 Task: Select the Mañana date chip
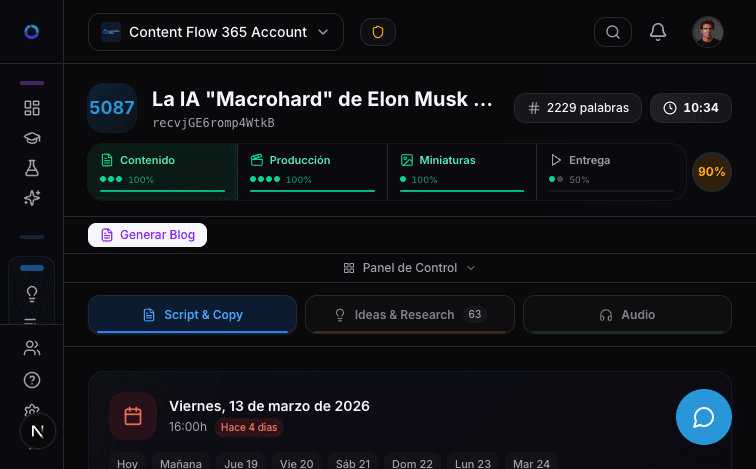coord(181,463)
